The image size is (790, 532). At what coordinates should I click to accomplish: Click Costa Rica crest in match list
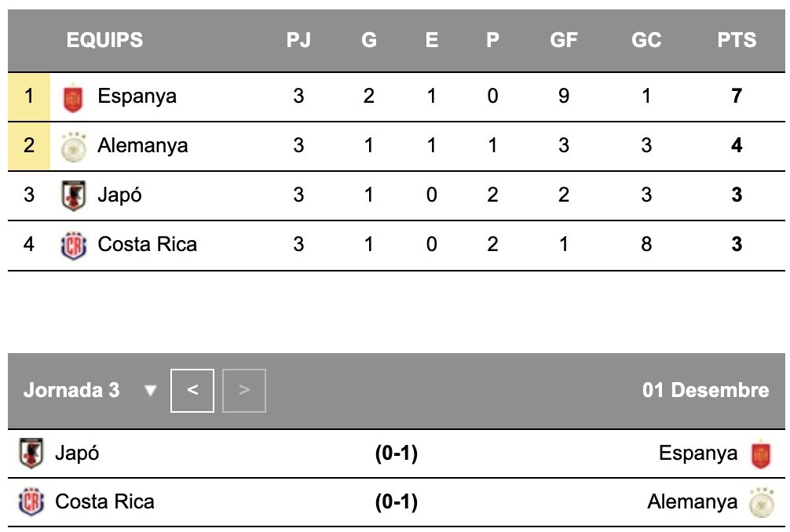31,502
